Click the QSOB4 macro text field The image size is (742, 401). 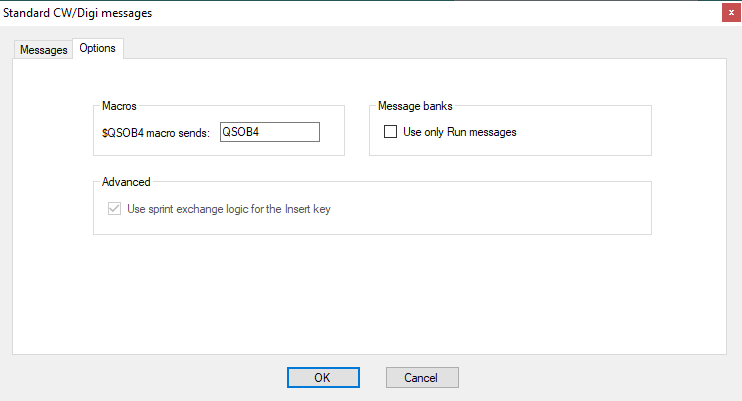pyautogui.click(x=270, y=132)
